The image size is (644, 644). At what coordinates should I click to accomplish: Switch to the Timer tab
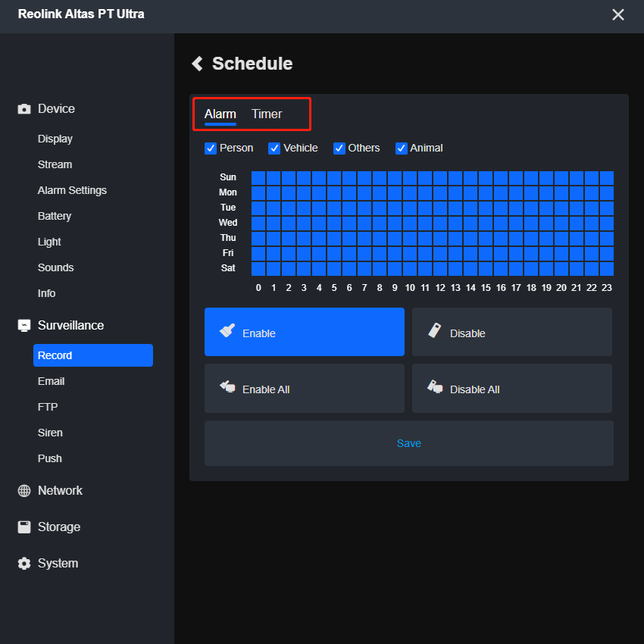[x=267, y=114]
